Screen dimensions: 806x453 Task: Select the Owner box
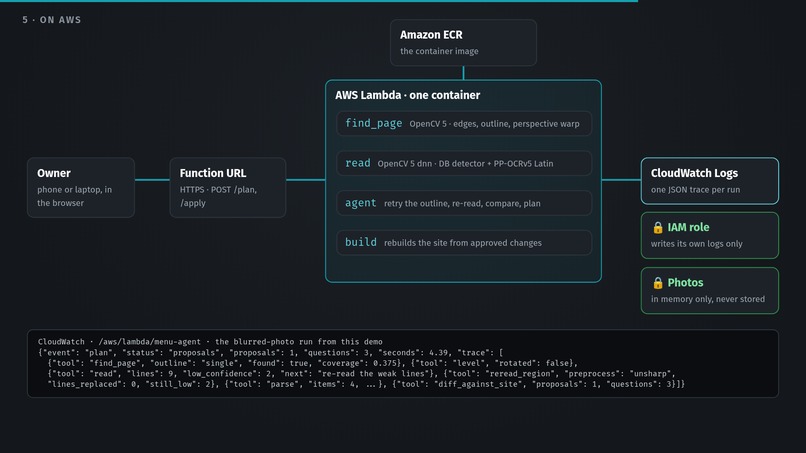pos(81,187)
